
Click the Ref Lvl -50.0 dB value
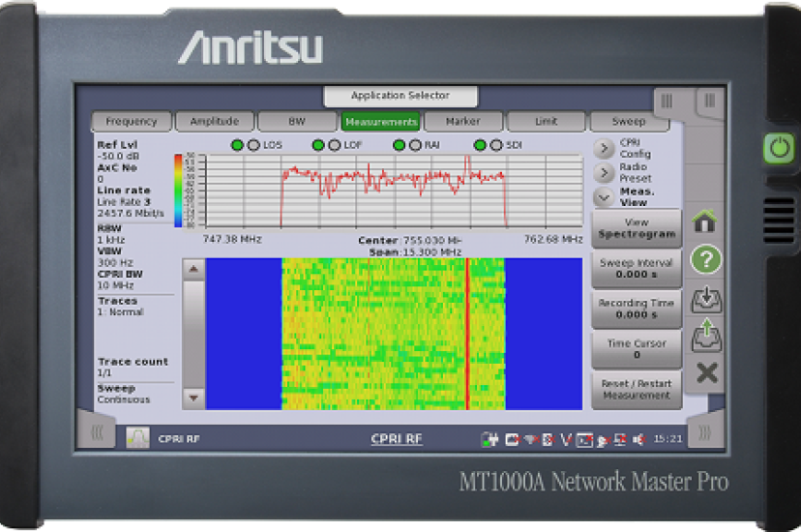118,157
